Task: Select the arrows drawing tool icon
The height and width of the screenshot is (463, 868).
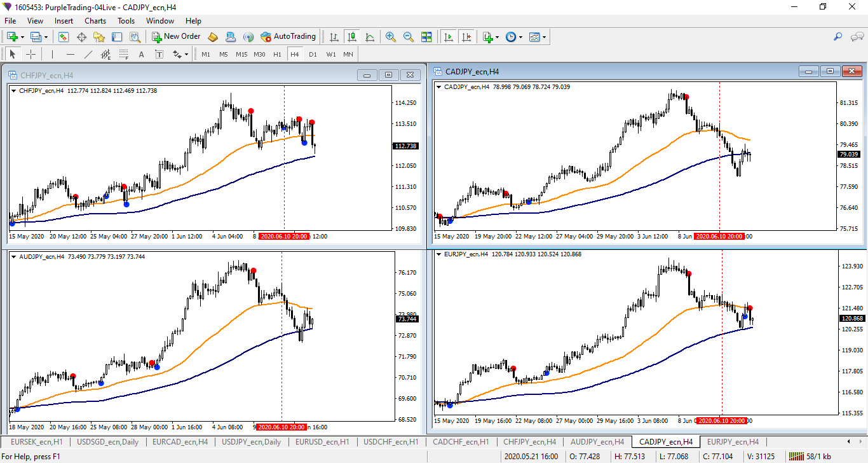Action: tap(177, 54)
